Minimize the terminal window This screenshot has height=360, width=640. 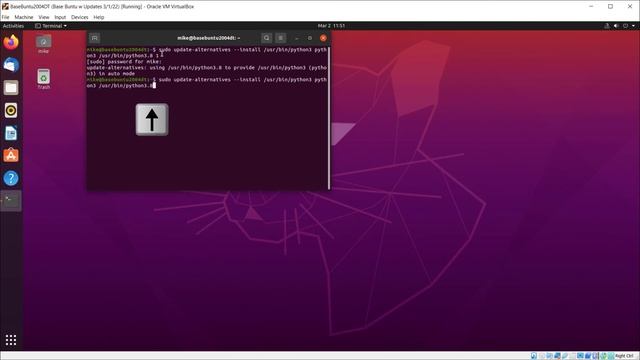pos(297,38)
